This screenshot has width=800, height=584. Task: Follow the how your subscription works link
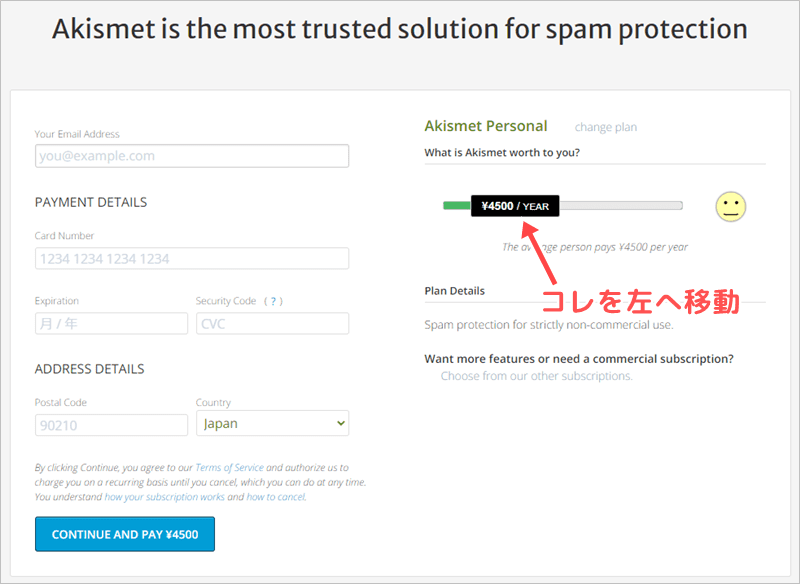point(164,497)
